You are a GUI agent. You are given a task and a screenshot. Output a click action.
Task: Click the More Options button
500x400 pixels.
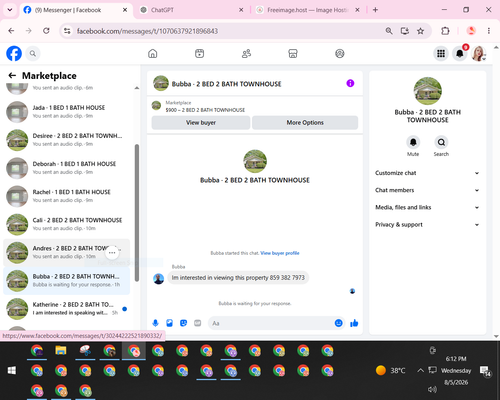tap(305, 122)
